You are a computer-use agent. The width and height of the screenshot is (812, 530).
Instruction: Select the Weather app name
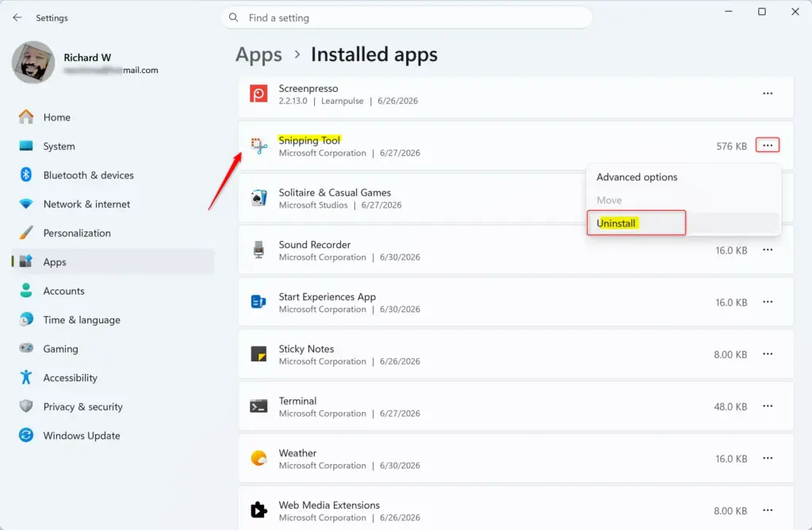(x=297, y=453)
